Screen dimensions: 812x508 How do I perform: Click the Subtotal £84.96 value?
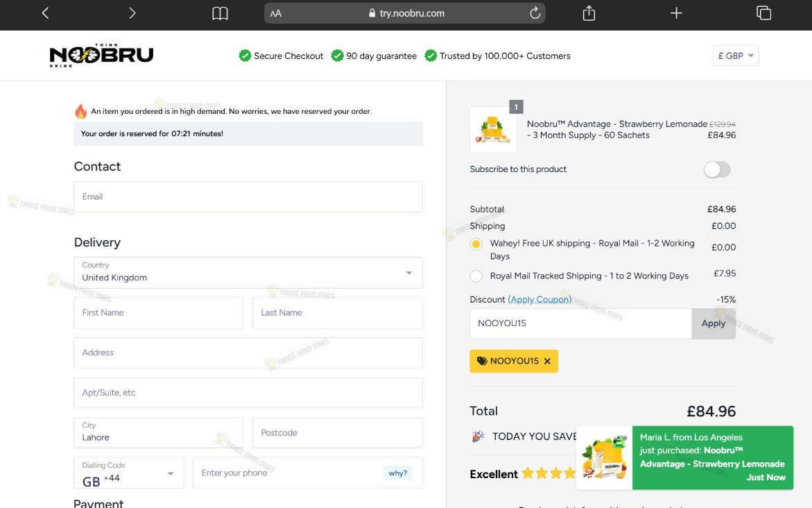(x=721, y=209)
